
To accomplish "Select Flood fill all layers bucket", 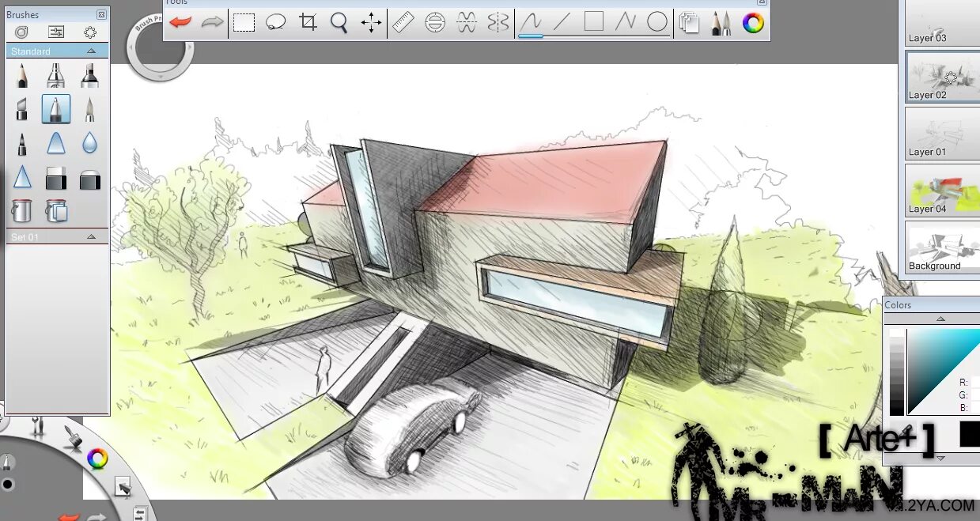I will [56, 210].
